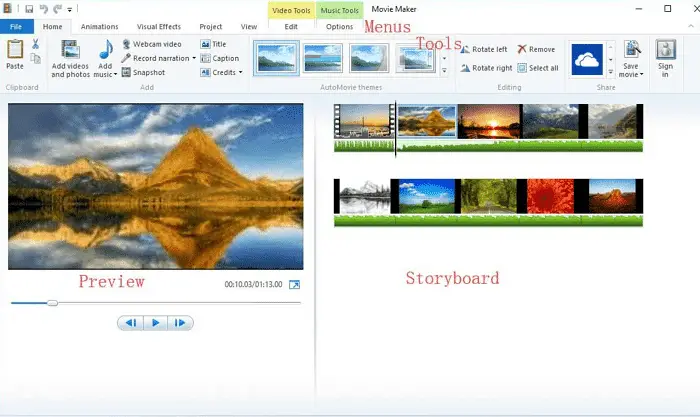Open Video Tools Edit tab
This screenshot has height=417, width=700.
point(291,27)
